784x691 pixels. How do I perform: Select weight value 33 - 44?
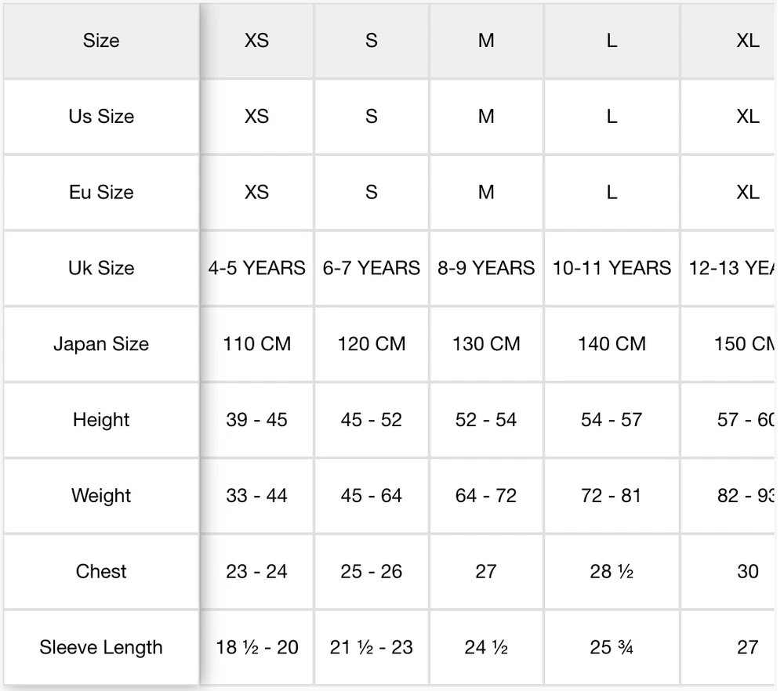256,496
